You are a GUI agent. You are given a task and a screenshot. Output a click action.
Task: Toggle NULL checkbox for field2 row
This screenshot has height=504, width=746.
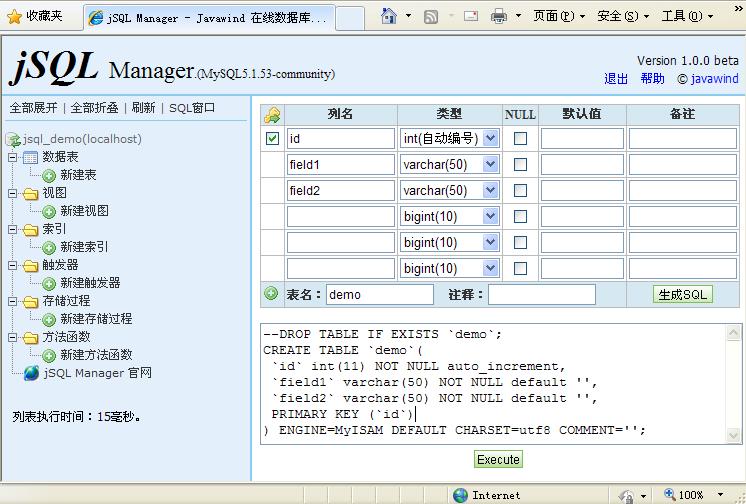pos(520,190)
